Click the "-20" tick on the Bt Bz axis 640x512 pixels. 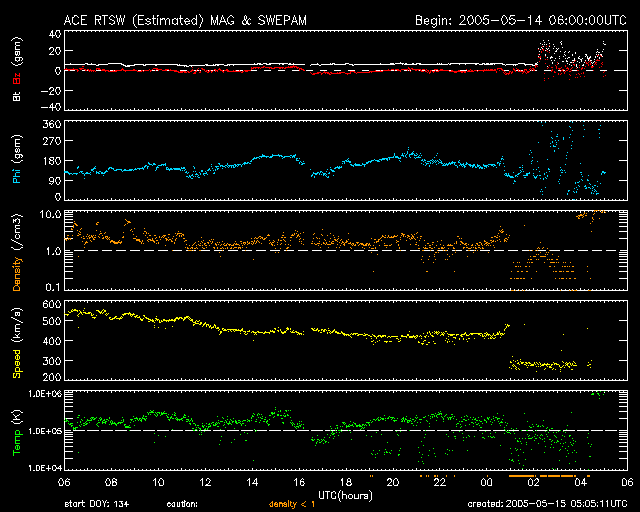(x=51, y=91)
